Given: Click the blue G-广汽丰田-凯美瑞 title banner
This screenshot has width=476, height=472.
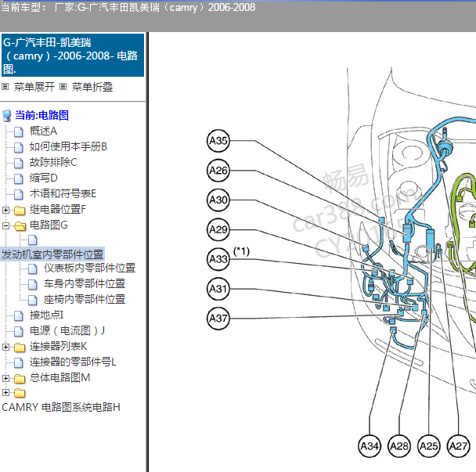Looking at the screenshot, I should (x=73, y=56).
